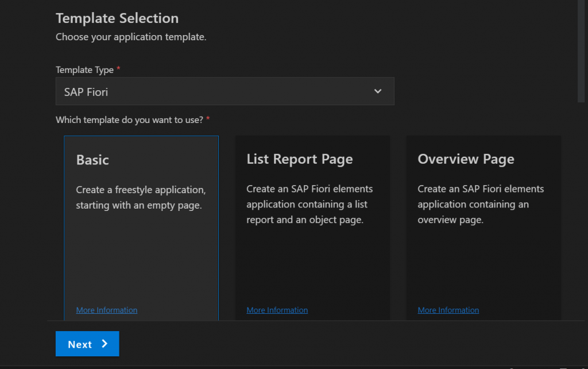The image size is (588, 369).
Task: Click the 'Template Type' field label
Action: (85, 70)
